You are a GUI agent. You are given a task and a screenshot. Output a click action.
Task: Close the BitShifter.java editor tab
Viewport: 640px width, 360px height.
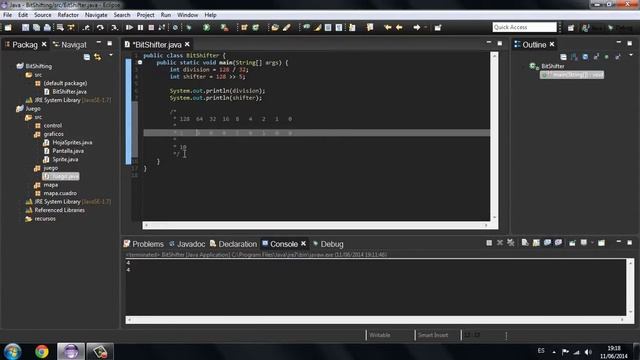(187, 44)
